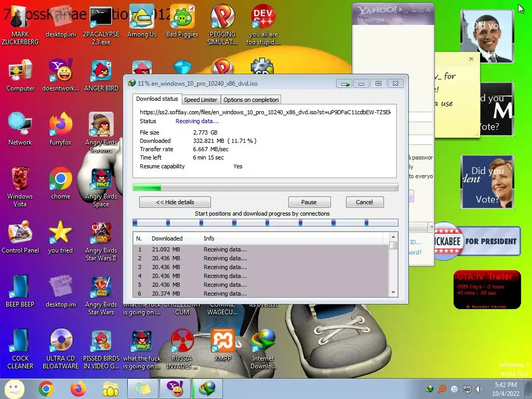Image resolution: width=532 pixels, height=399 pixels.
Task: Open the ANGER BIRD desktop icon
Action: tap(101, 75)
